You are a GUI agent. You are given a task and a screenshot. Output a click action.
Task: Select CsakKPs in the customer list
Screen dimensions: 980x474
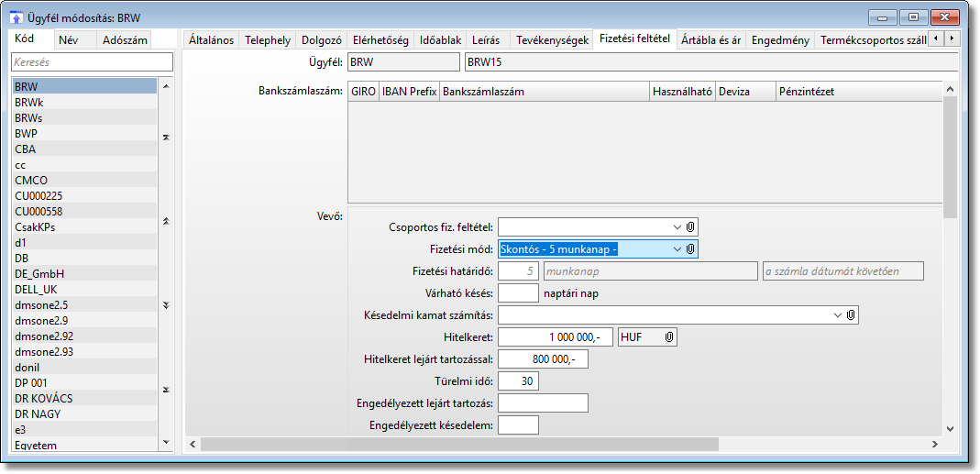click(x=85, y=227)
